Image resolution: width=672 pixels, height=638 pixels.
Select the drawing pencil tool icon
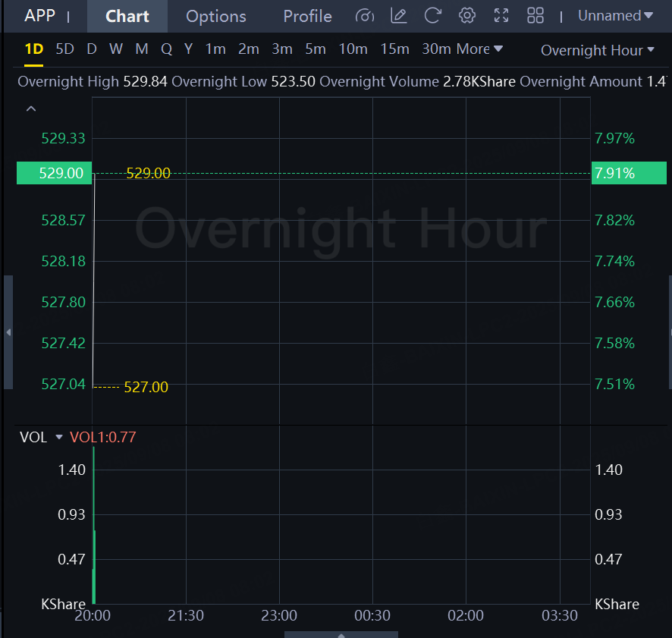coord(398,16)
